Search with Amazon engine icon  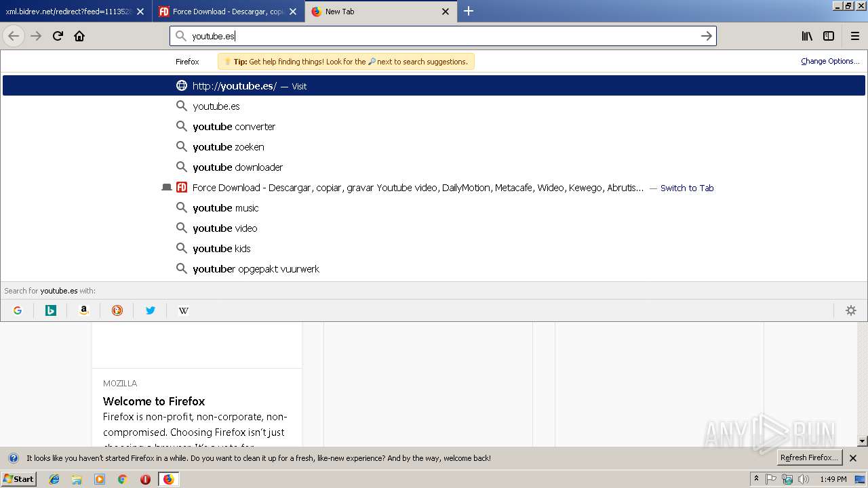[x=84, y=310]
